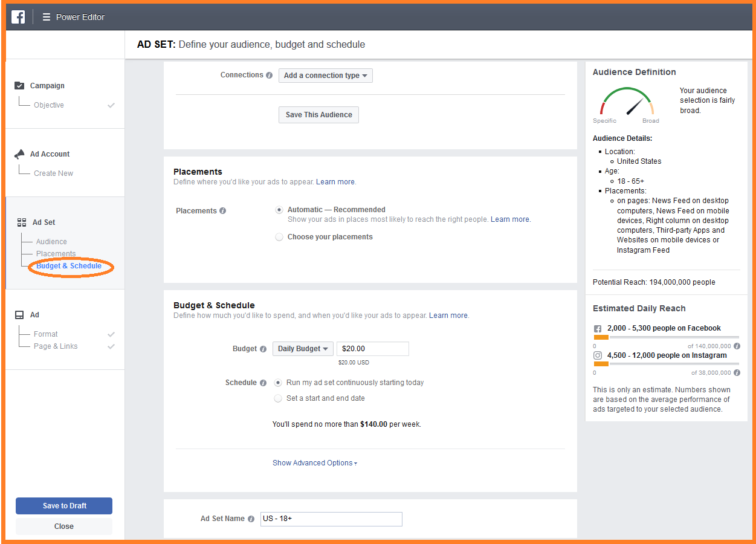
Task: Click the $20.00 budget amount field
Action: 372,349
